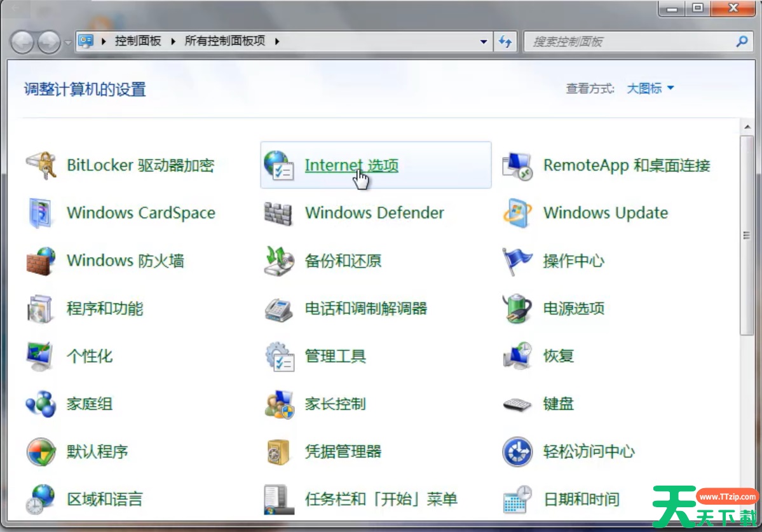Click the vertical scrollbar thumb

coord(747,235)
